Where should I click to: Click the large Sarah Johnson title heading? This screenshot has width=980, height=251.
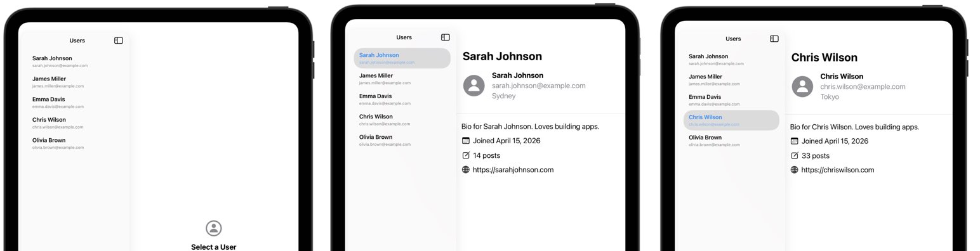(502, 56)
